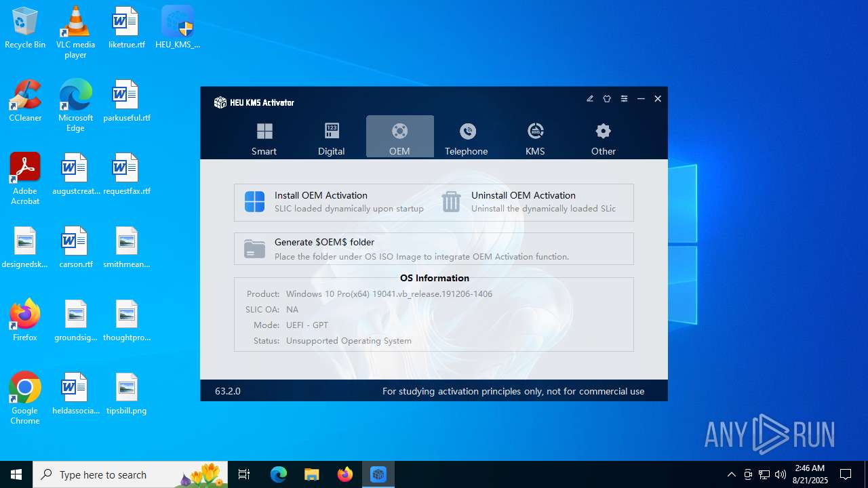
Task: Click Install OEM Activation
Action: (334, 202)
